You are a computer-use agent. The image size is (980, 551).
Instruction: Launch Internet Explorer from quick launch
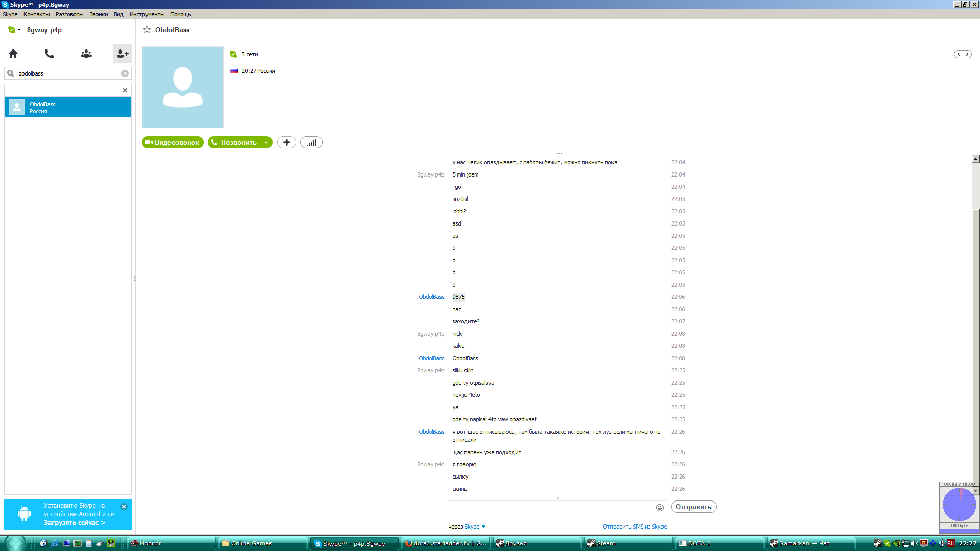point(55,543)
